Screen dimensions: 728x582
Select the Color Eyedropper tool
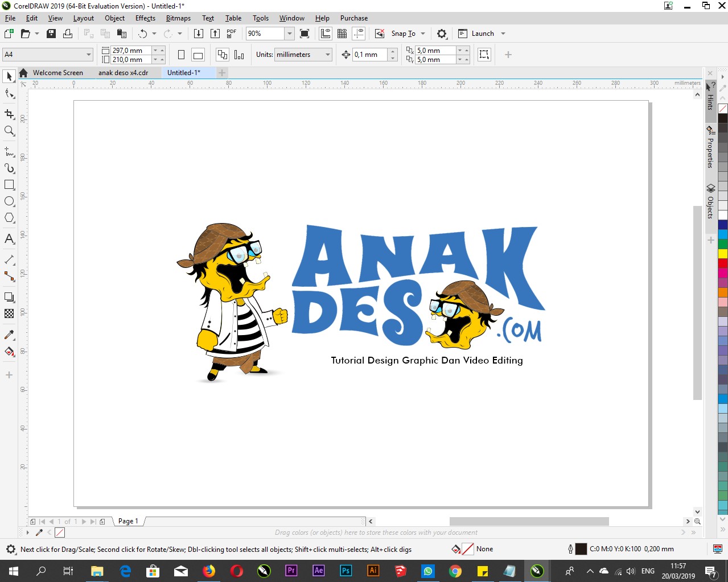tap(9, 335)
